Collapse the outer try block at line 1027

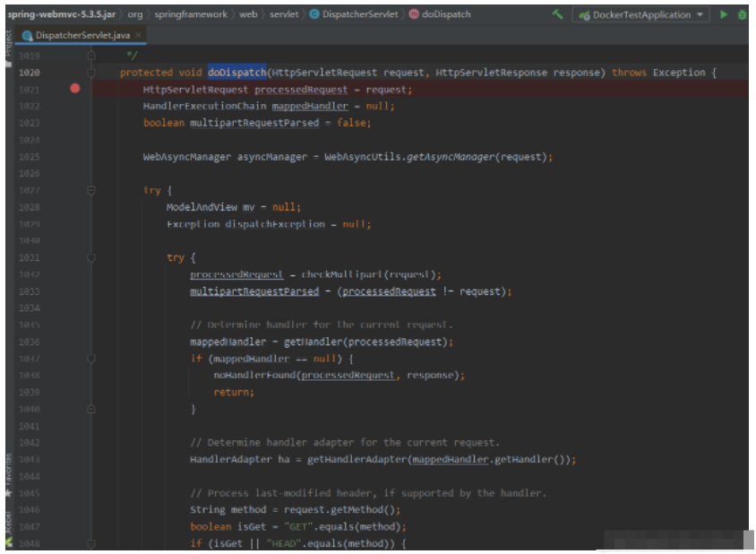pos(91,191)
